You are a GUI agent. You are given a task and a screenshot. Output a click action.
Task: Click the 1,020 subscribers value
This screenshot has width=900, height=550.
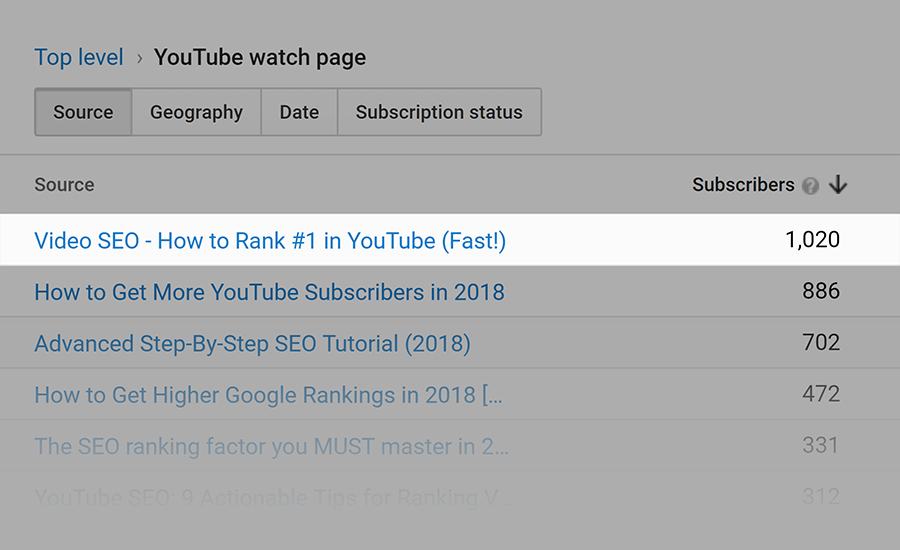pos(812,240)
